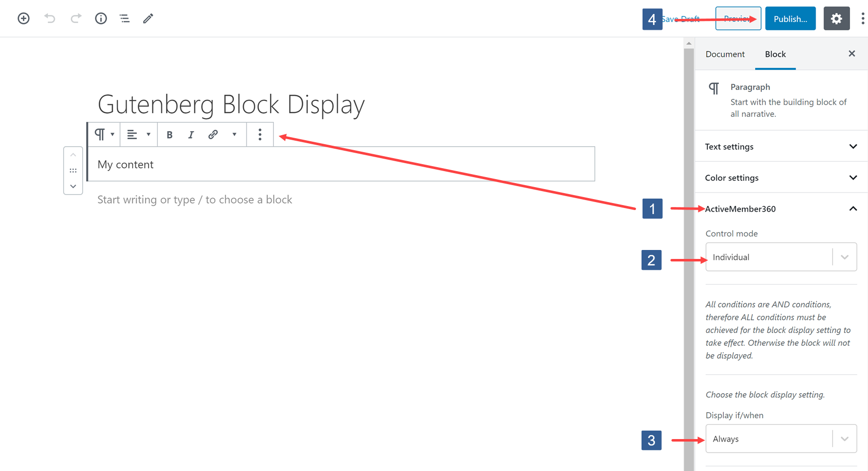Insert a link in the paragraph

click(x=213, y=134)
